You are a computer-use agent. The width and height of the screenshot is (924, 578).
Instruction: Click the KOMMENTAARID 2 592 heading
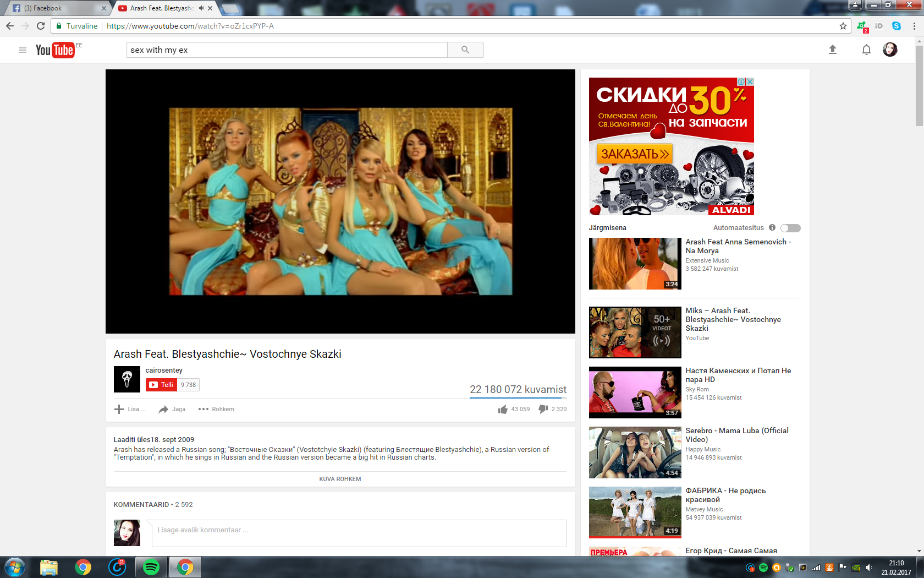153,504
